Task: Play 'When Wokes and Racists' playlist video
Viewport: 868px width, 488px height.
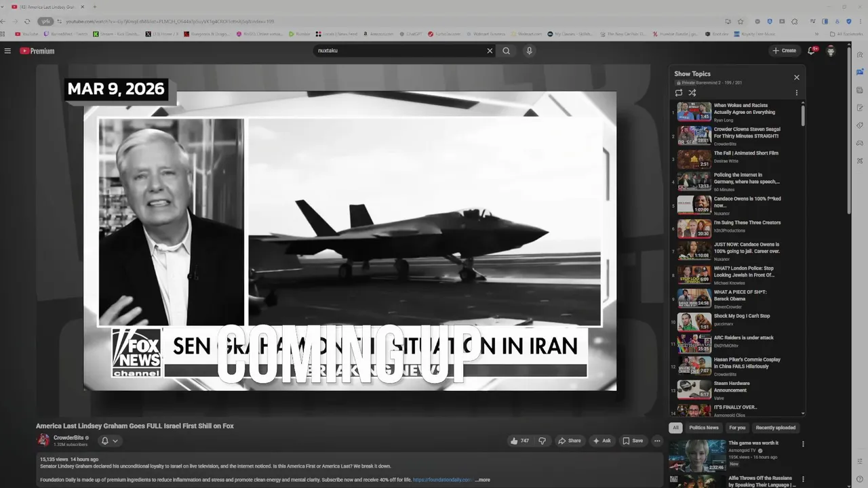Action: 736,112
